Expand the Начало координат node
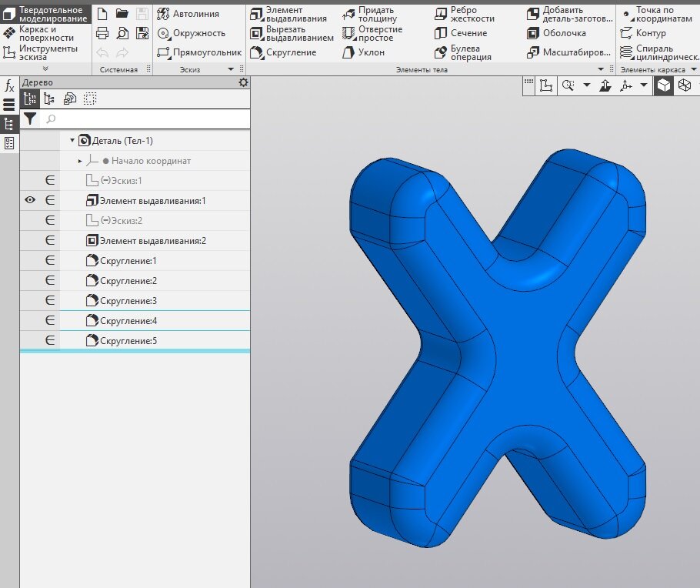The height and width of the screenshot is (588, 700). (x=80, y=161)
